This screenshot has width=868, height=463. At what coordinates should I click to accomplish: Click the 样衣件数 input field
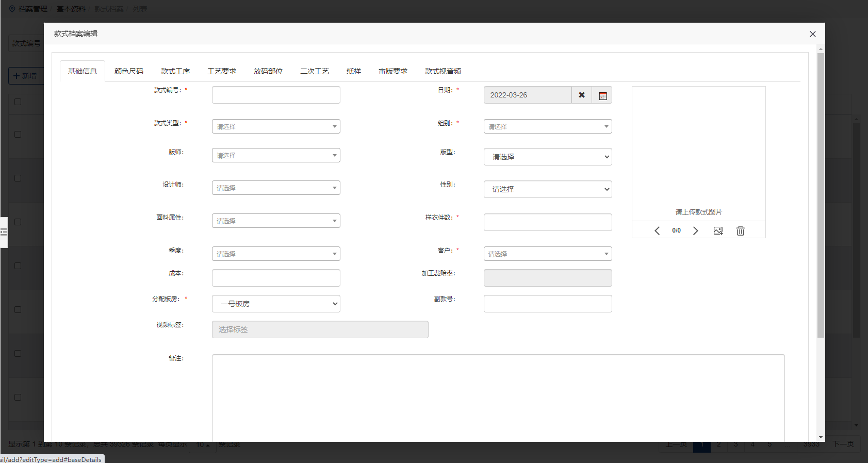point(548,222)
